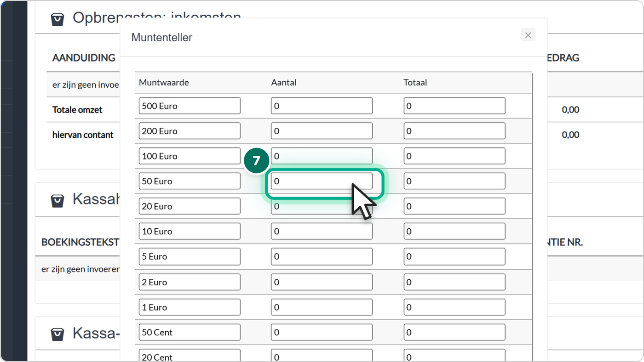Click the basket icon beside the Kassah heading
The image size is (644, 362).
[x=57, y=201]
